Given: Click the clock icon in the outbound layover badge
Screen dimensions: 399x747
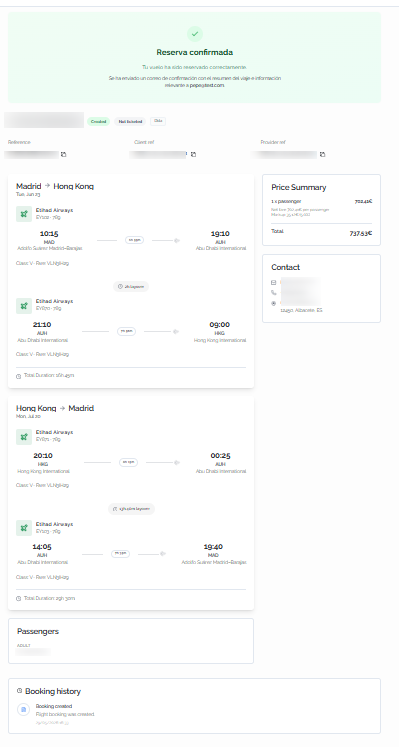Looking at the screenshot, I should (x=120, y=286).
